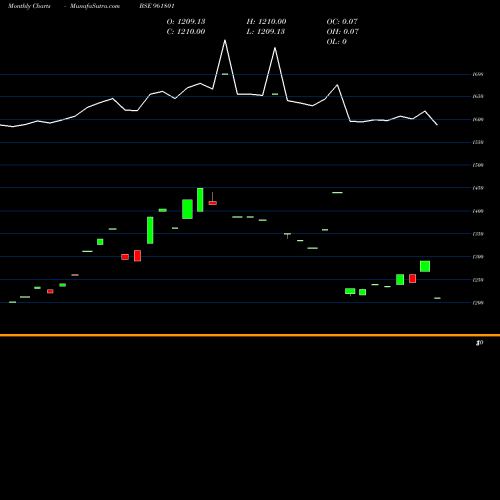
Task: Click the highest peak of the white line
Action: 225,40
